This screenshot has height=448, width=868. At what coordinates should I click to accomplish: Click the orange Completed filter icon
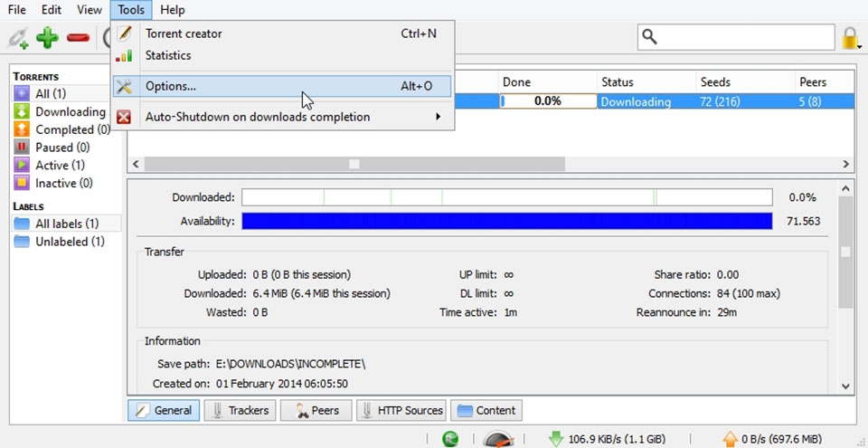(22, 129)
